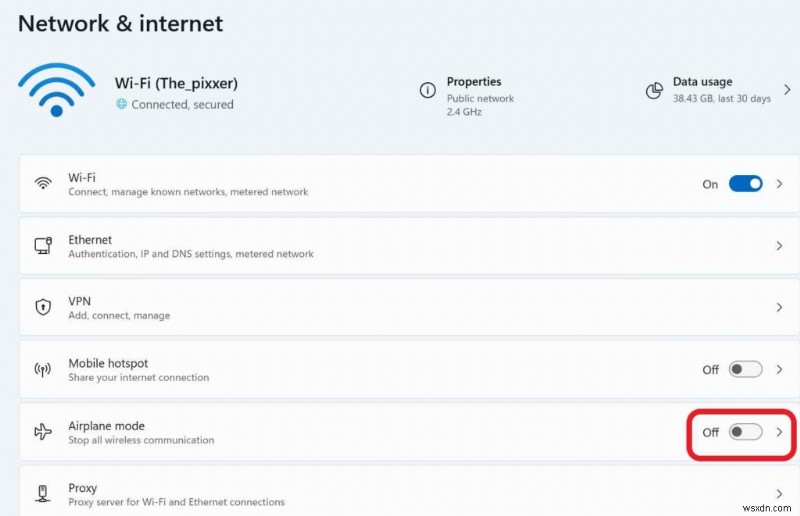Open Ethernet settings chevron arrow
This screenshot has height=516, width=800.
[x=779, y=246]
